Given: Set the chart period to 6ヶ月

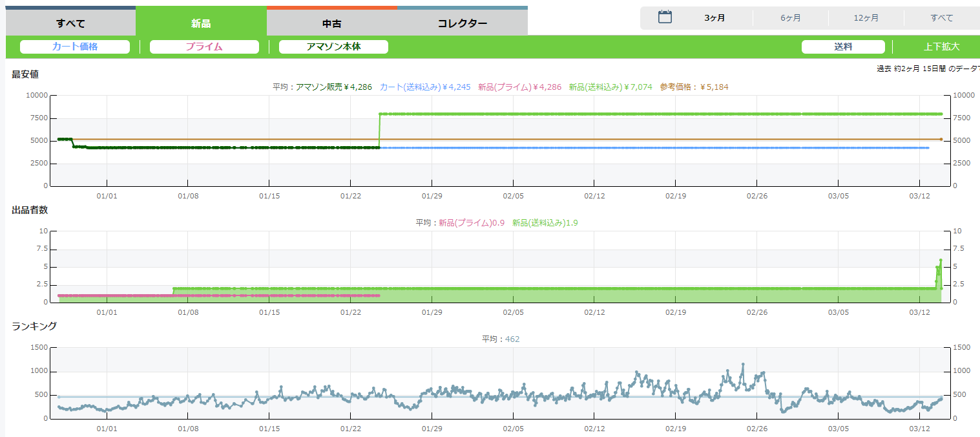Looking at the screenshot, I should tap(790, 17).
